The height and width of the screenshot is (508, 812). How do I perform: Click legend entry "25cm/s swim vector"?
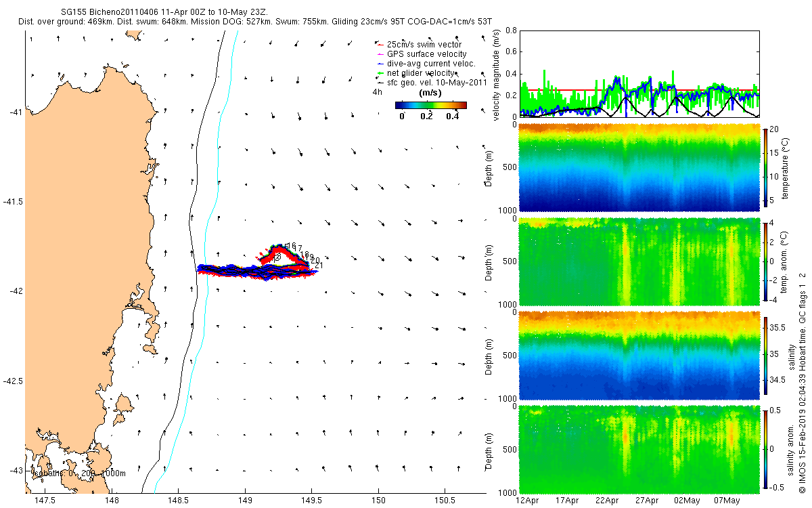(424, 45)
